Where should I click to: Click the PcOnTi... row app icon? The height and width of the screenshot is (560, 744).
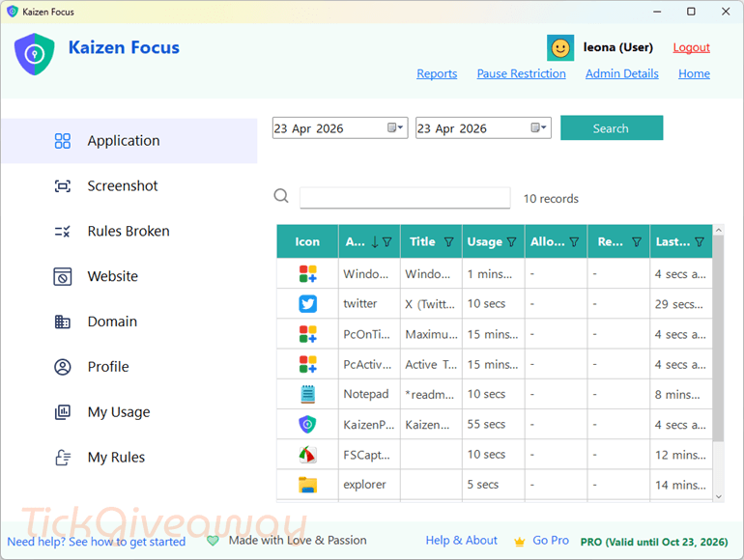[x=307, y=334]
